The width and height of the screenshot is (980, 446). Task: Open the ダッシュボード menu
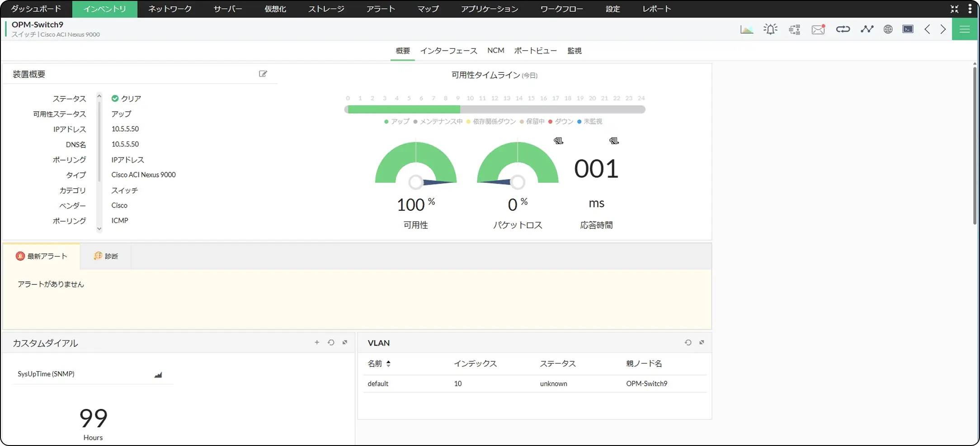coord(36,9)
